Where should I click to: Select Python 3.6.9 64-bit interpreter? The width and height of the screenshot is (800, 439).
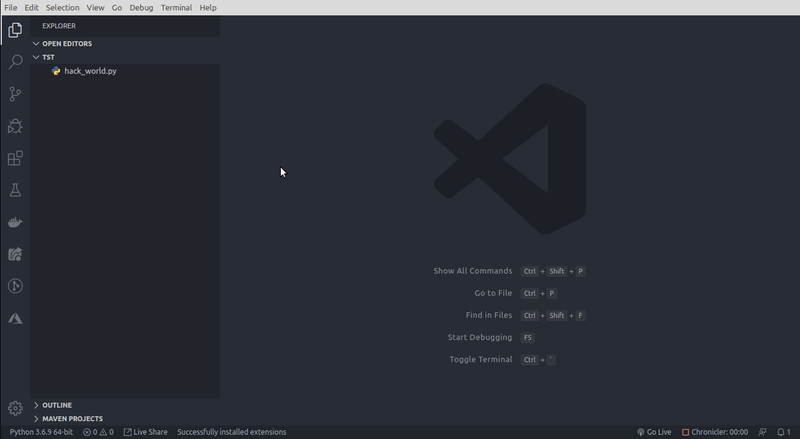coord(41,432)
